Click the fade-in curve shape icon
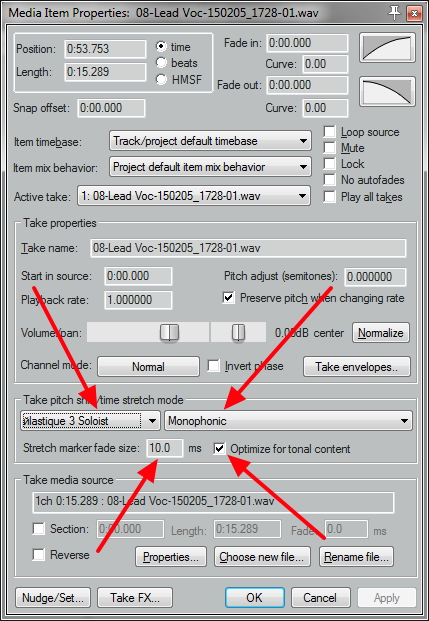Screen dimensions: 429x621 (x=387, y=48)
